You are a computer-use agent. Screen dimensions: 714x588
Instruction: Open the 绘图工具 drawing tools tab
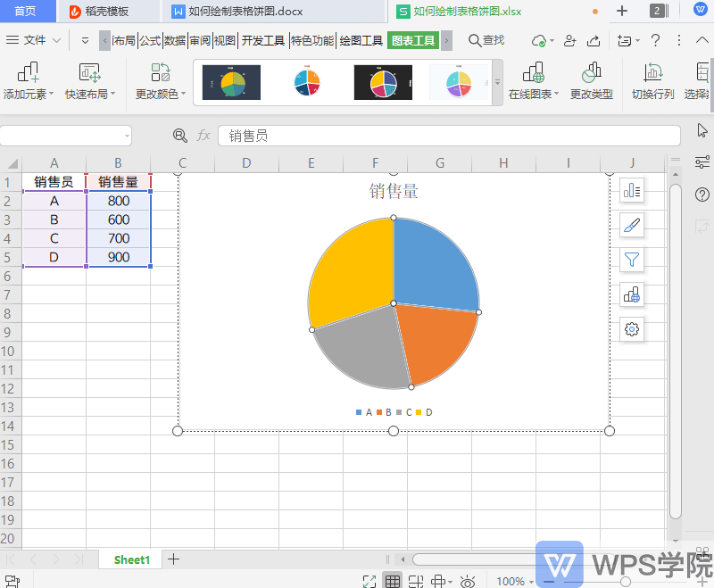click(x=361, y=40)
